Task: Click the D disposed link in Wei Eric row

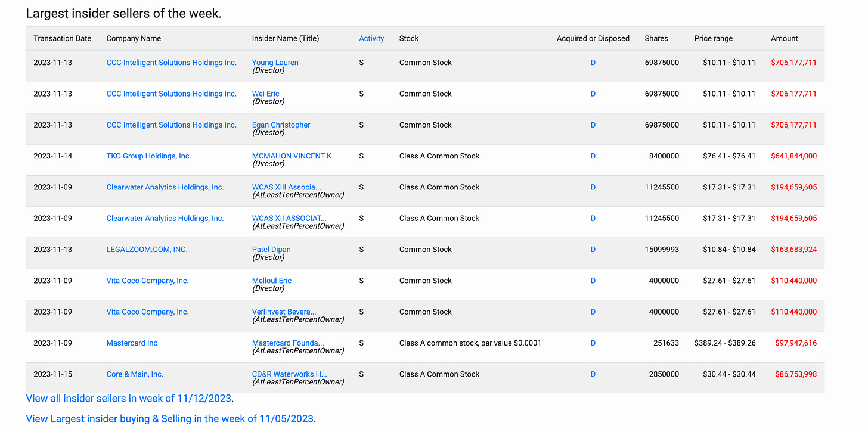Action: coord(593,94)
